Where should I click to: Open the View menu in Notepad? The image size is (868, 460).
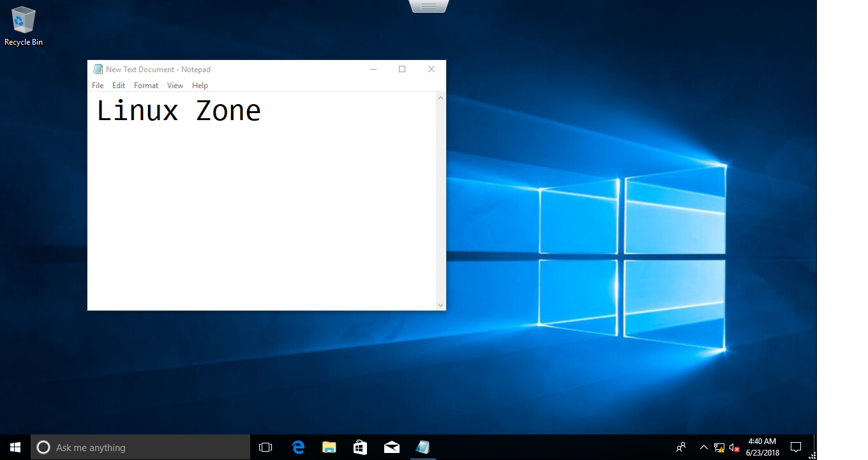pyautogui.click(x=175, y=86)
